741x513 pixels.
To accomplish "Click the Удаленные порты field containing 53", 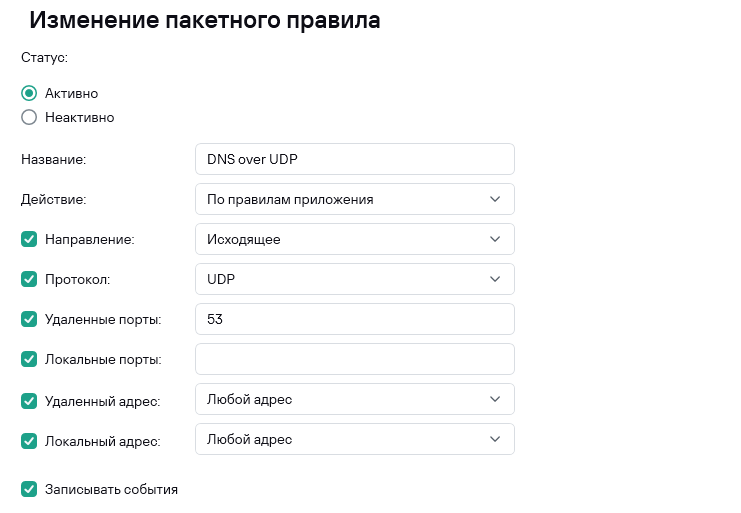I will pyautogui.click(x=354, y=319).
